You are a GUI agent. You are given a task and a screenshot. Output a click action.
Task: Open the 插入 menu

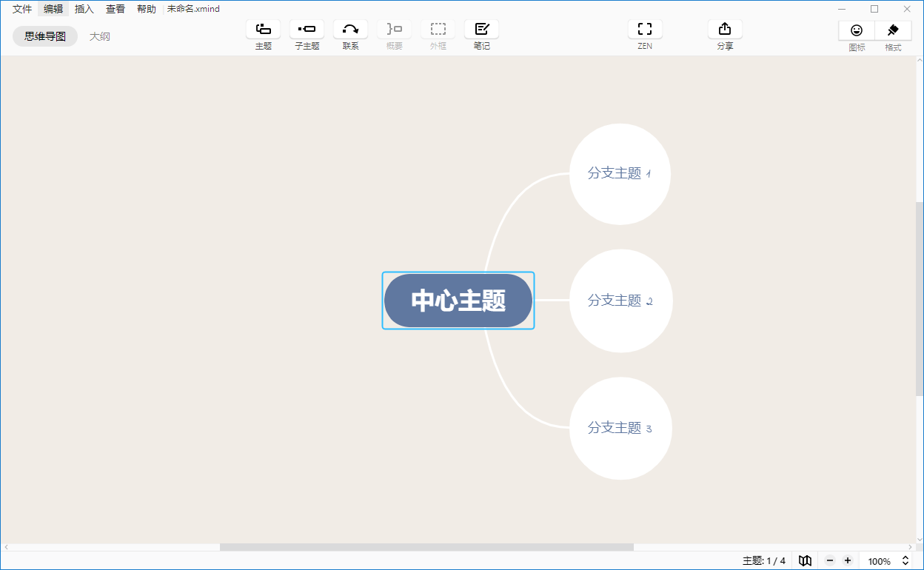(84, 9)
